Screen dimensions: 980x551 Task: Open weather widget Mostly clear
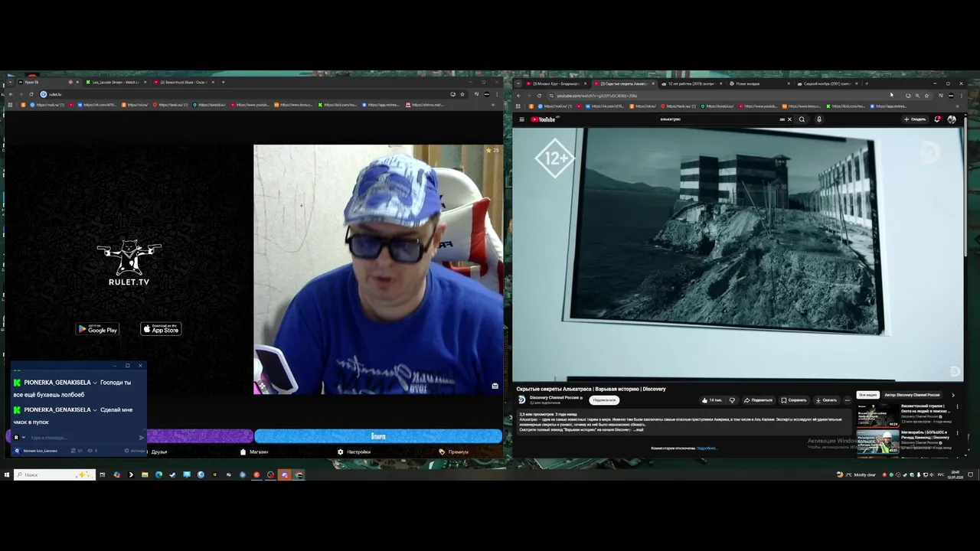(856, 474)
